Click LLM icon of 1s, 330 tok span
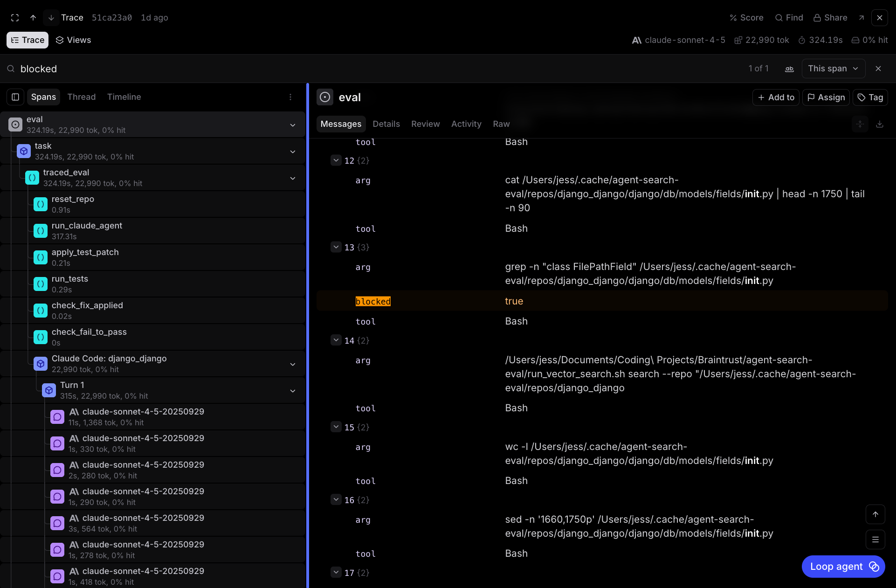Screen dimensions: 896x588 57,443
